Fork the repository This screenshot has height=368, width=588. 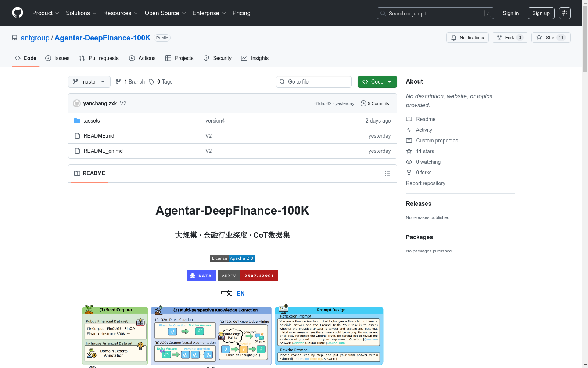tap(510, 38)
